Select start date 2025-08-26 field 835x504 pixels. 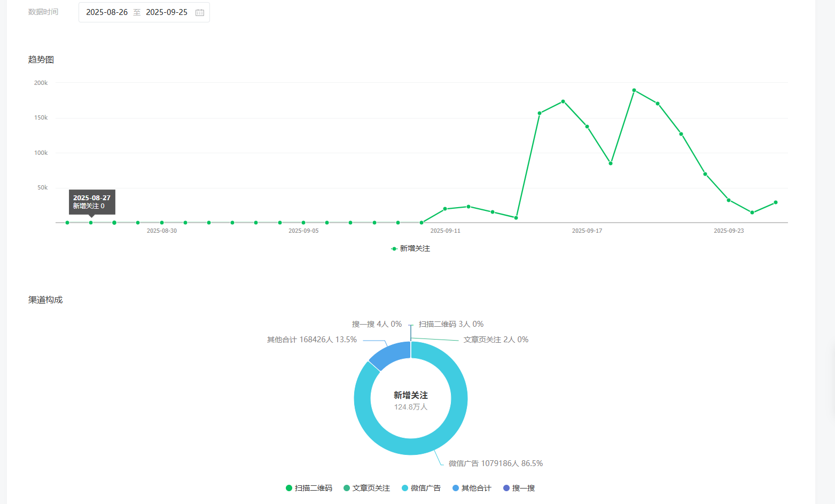point(107,12)
